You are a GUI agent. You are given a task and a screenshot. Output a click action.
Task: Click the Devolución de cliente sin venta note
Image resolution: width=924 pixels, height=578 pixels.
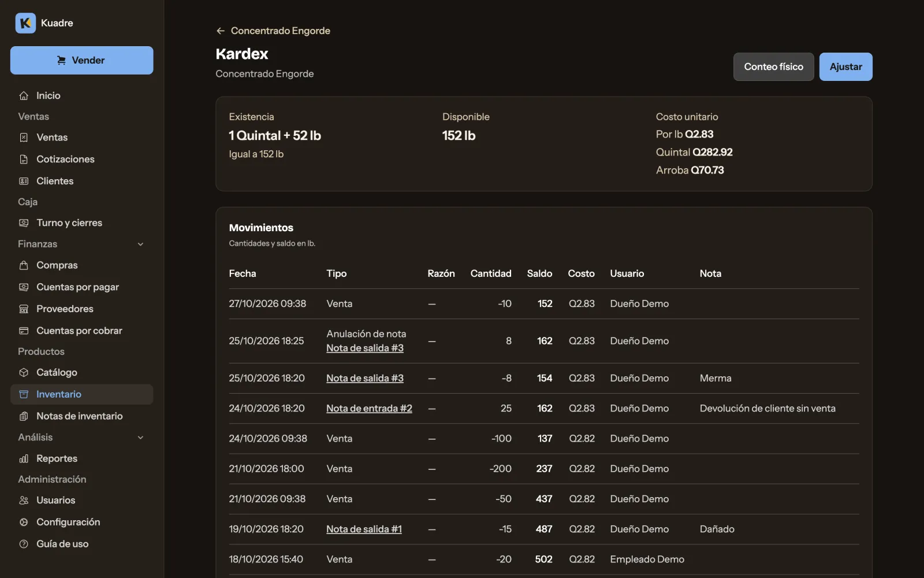tap(767, 409)
